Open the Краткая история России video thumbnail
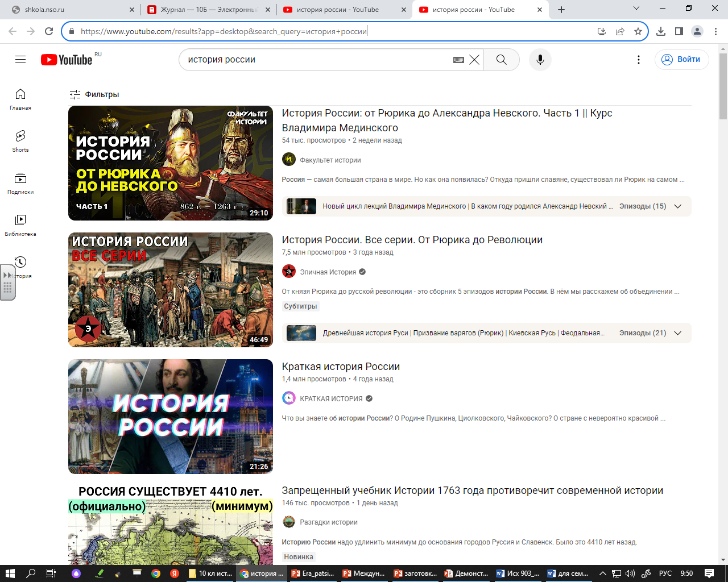Viewport: 728px width, 582px height. click(x=171, y=416)
